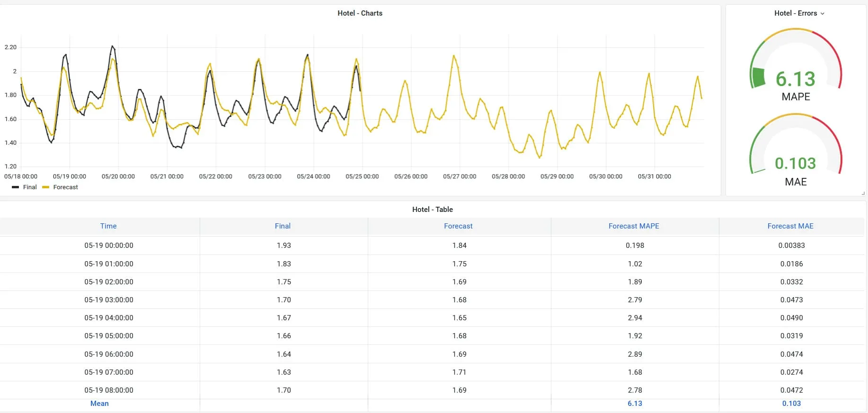Select the 05-19 06:00:00 time cell
Image resolution: width=868 pixels, height=413 pixels.
pos(109,354)
